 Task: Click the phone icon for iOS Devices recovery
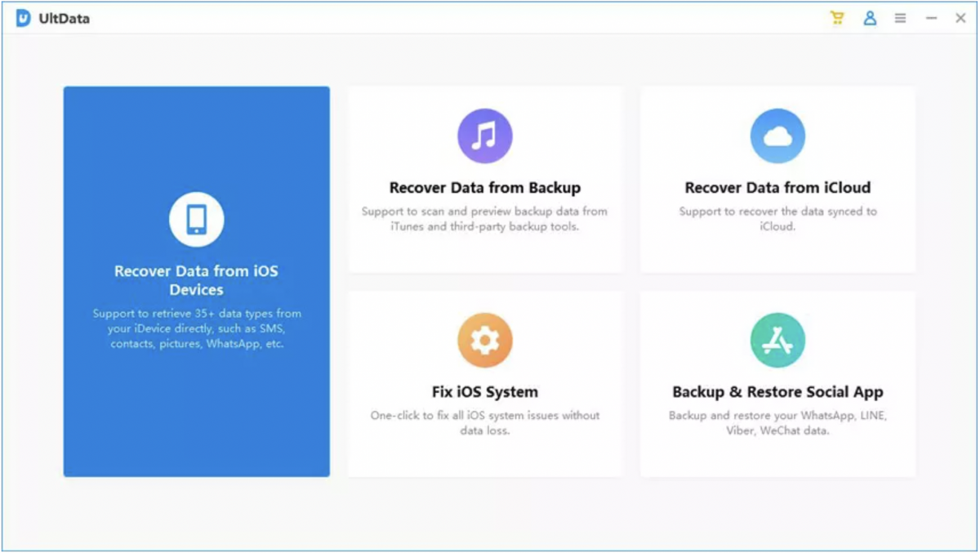tap(197, 219)
